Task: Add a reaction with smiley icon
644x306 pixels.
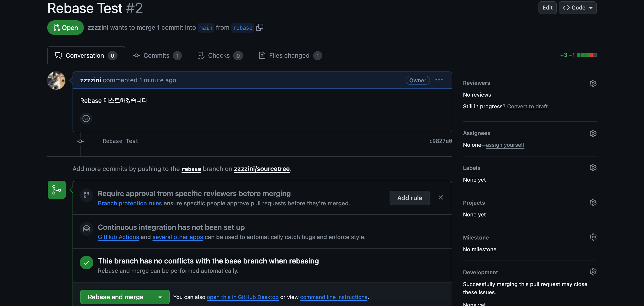Action: click(86, 118)
